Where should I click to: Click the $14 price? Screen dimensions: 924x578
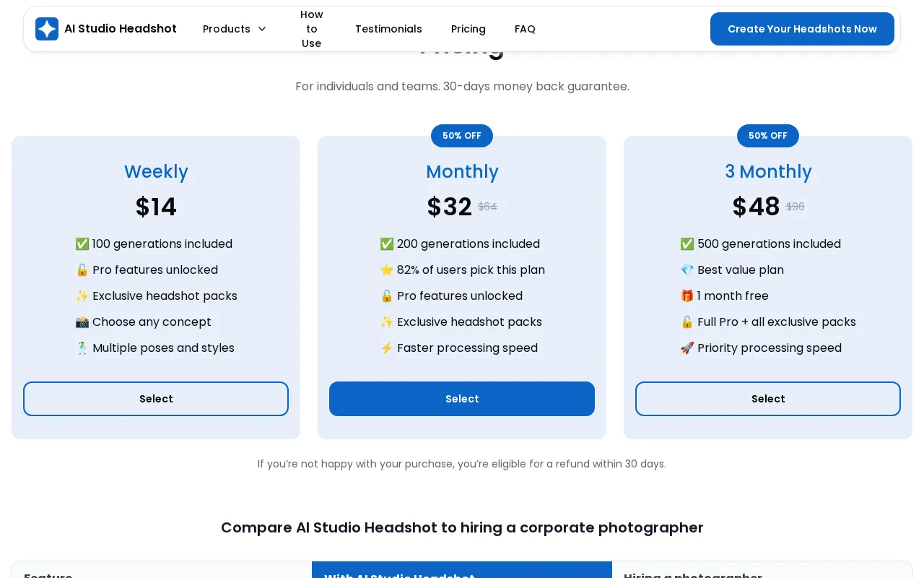click(156, 207)
